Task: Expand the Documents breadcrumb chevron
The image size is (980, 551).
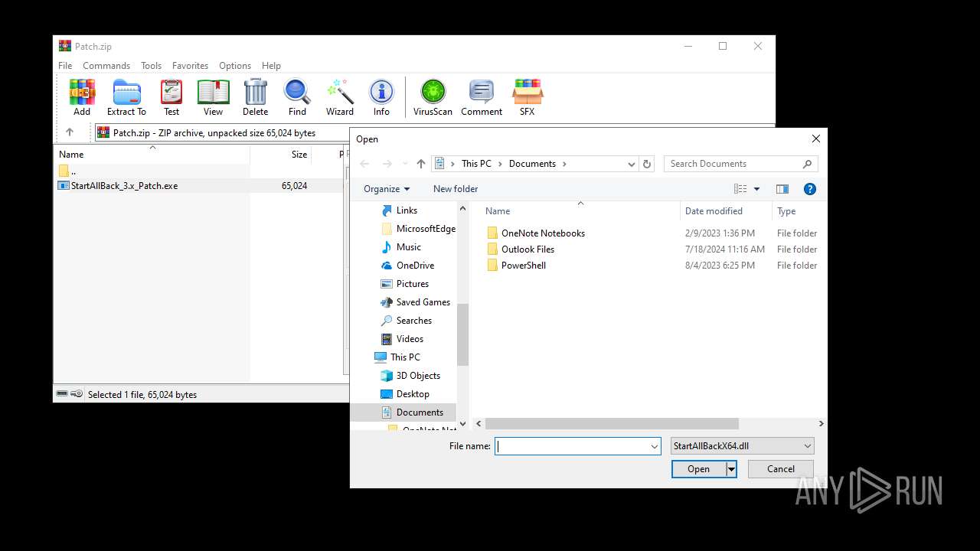Action: coord(564,164)
